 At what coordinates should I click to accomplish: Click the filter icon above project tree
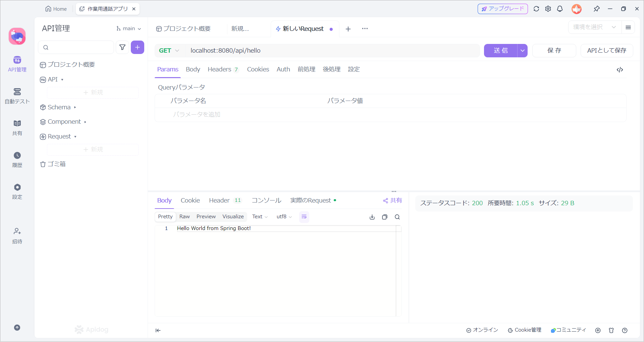coord(122,47)
